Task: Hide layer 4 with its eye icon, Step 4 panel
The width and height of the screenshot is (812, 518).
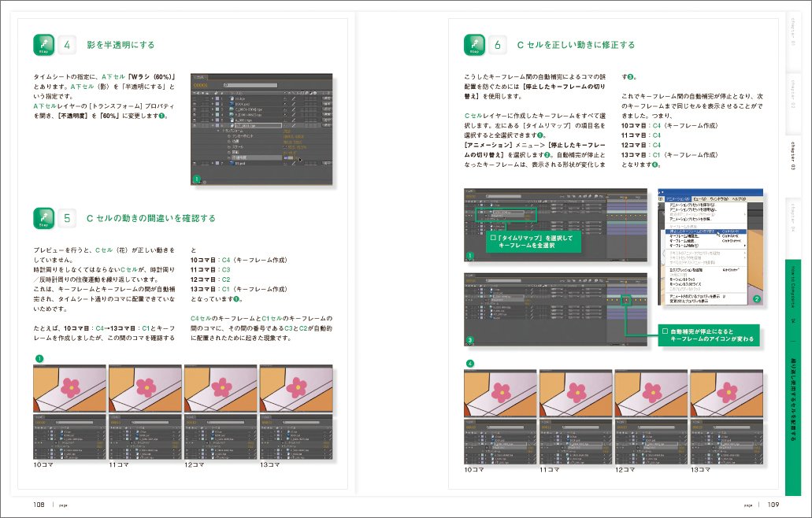Action: (x=195, y=115)
